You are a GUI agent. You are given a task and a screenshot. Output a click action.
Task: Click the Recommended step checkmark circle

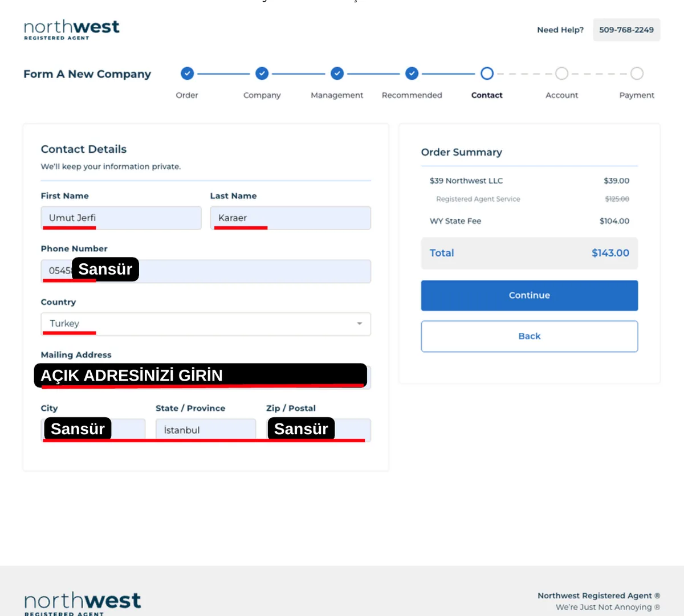click(x=412, y=74)
